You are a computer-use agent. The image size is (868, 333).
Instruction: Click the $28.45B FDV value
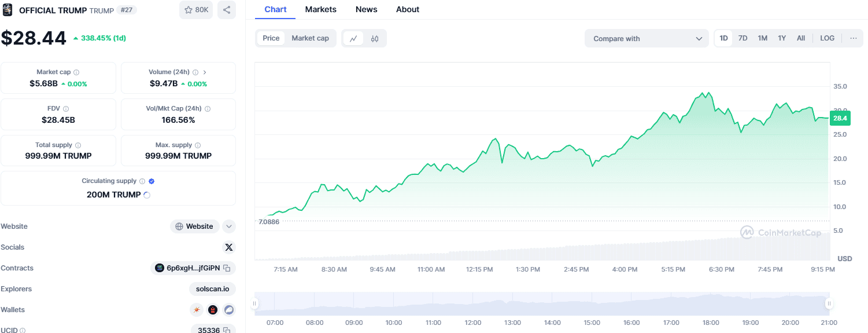pyautogui.click(x=58, y=120)
